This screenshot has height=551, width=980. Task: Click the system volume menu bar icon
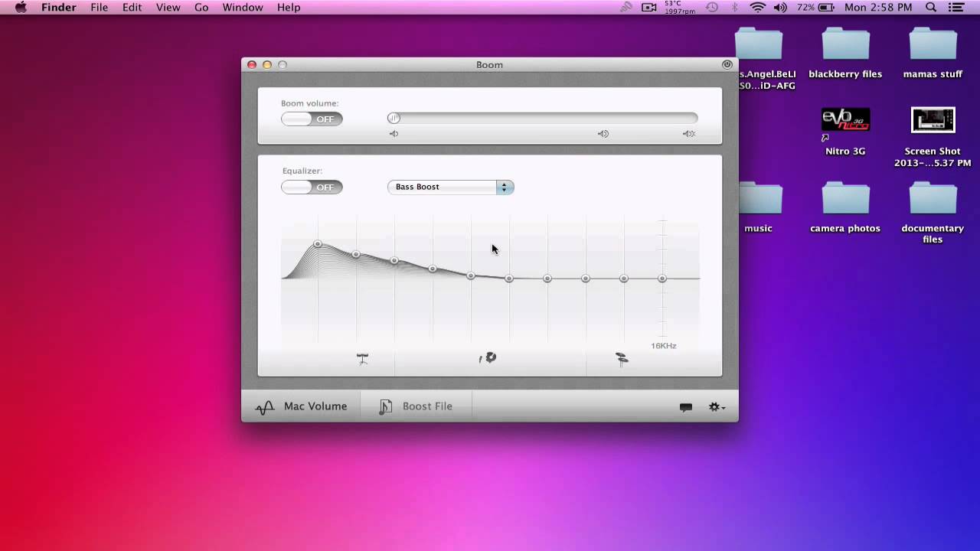pos(780,8)
